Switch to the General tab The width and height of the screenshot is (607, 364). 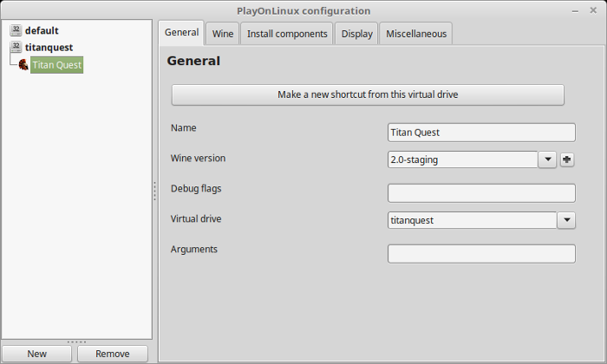click(x=181, y=32)
